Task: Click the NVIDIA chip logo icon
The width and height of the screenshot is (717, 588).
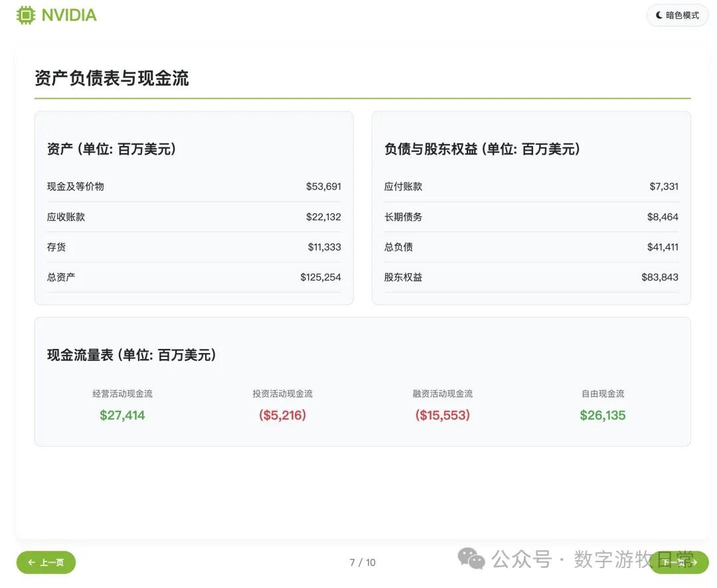Action: click(25, 15)
